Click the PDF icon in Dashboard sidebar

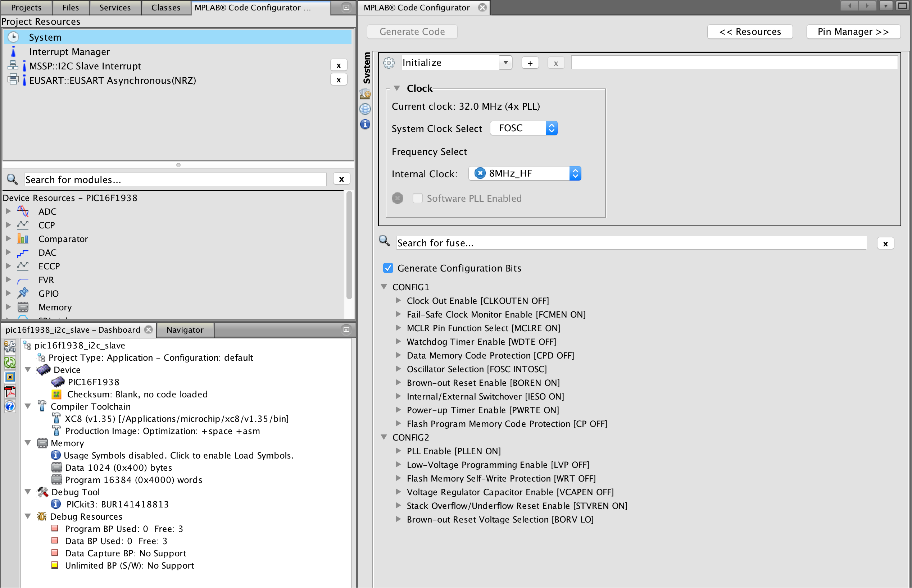click(10, 392)
